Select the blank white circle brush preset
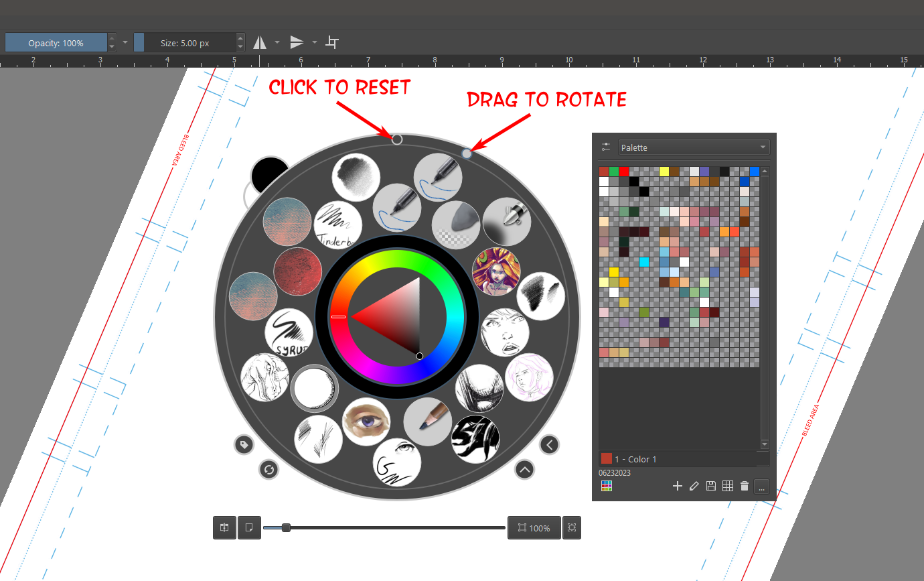Image resolution: width=924 pixels, height=581 pixels. (315, 389)
